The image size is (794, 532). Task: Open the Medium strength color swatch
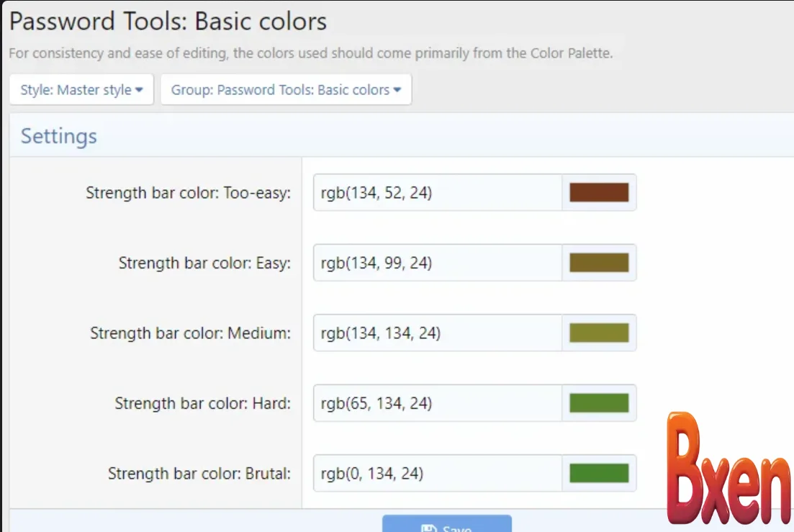[x=599, y=333]
